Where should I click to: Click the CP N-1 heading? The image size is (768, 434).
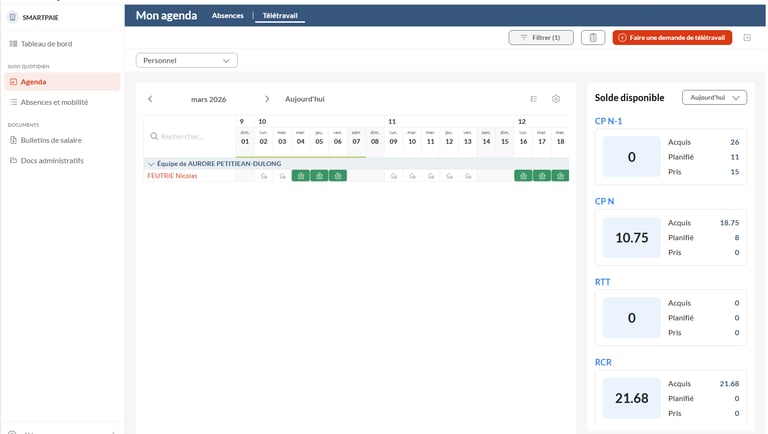click(608, 121)
